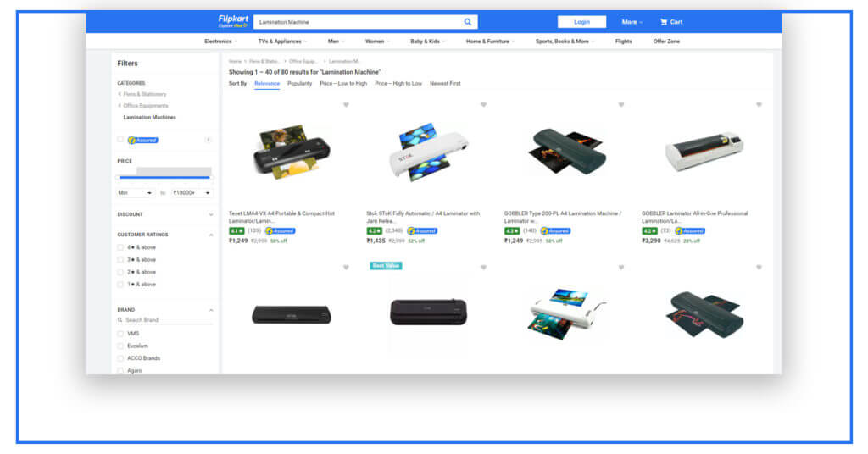
Task: Select the VMS brand checkbox
Action: coord(120,334)
